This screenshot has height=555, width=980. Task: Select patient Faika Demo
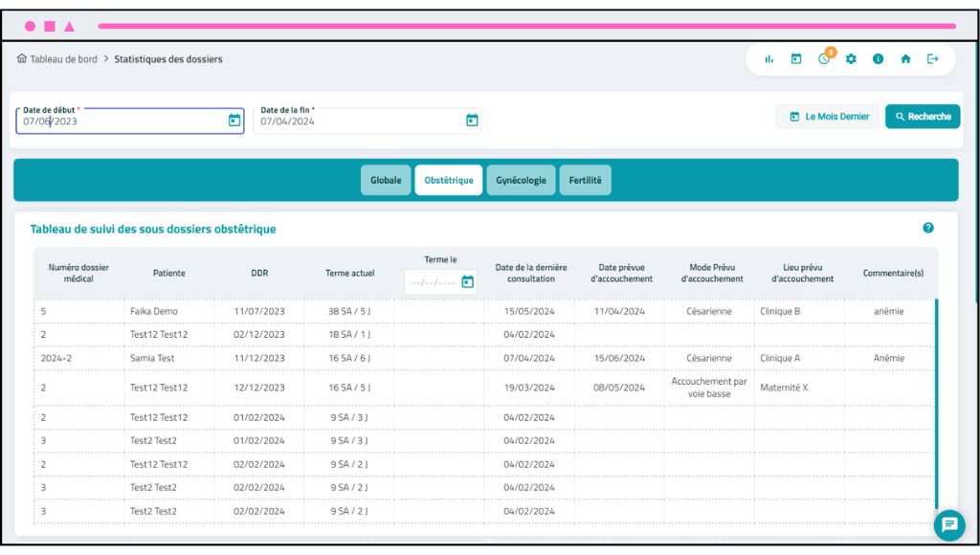click(x=154, y=311)
